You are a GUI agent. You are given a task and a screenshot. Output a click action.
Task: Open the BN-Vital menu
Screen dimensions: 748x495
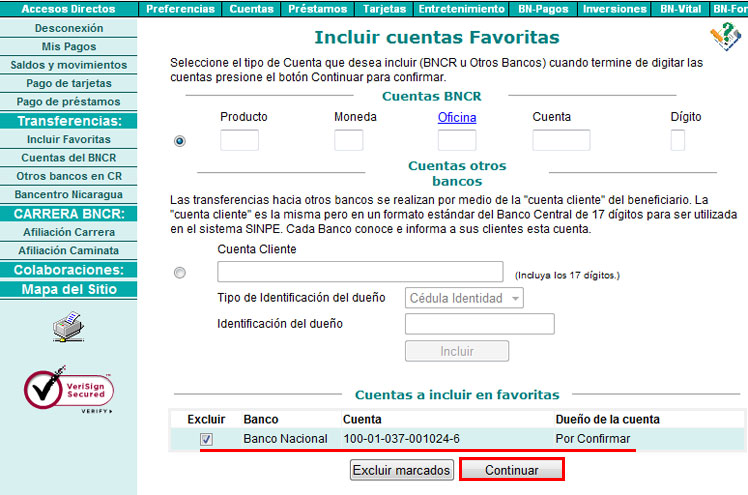click(x=680, y=9)
